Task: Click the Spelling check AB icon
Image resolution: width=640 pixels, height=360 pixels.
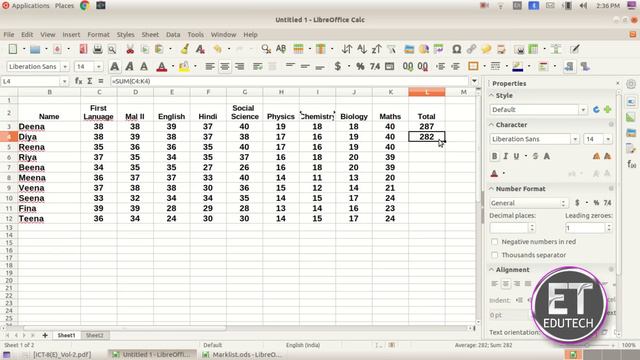Action: [281, 49]
